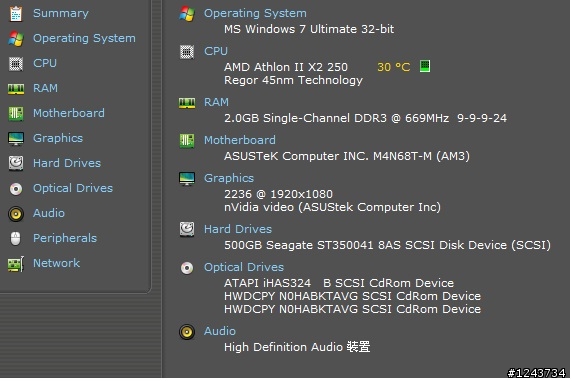Image resolution: width=572 pixels, height=381 pixels.
Task: Click the '500GB Seagate ST350041 8AS' drive line
Action: [x=387, y=246]
